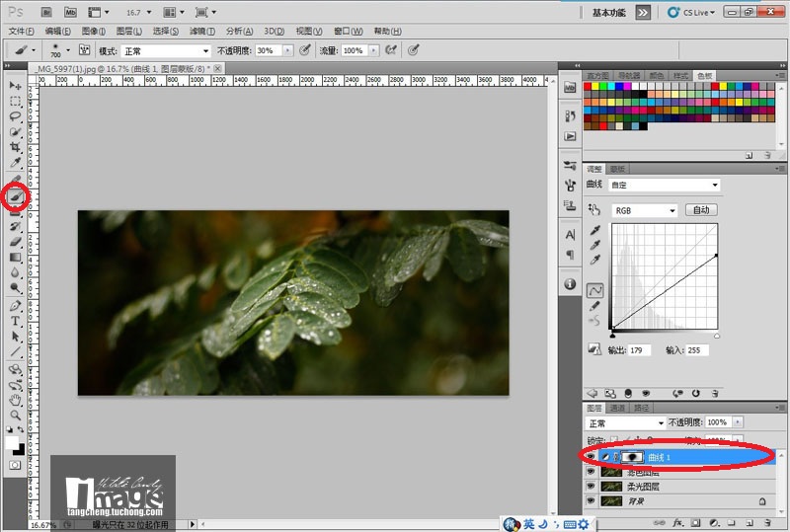Select the Brush tool circled in red
Image resolution: width=790 pixels, height=532 pixels.
tap(16, 196)
